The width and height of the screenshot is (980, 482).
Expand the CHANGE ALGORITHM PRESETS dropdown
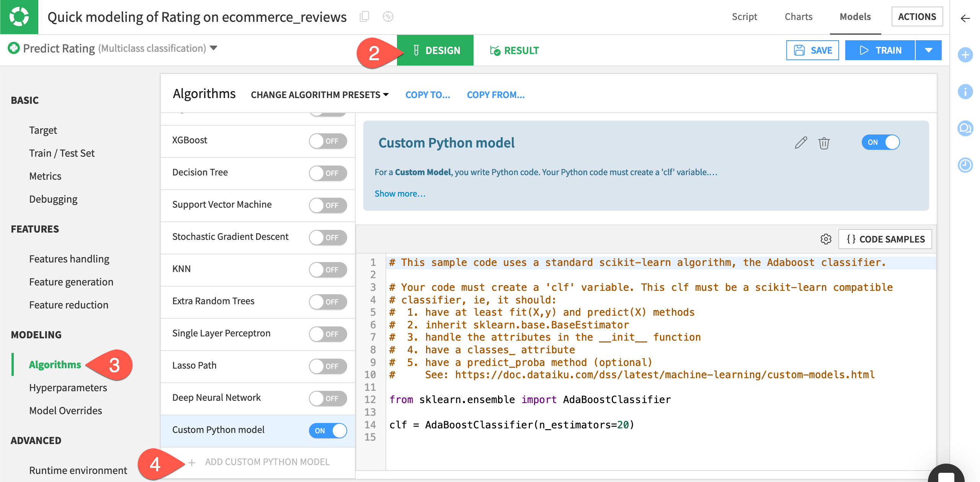pos(319,94)
